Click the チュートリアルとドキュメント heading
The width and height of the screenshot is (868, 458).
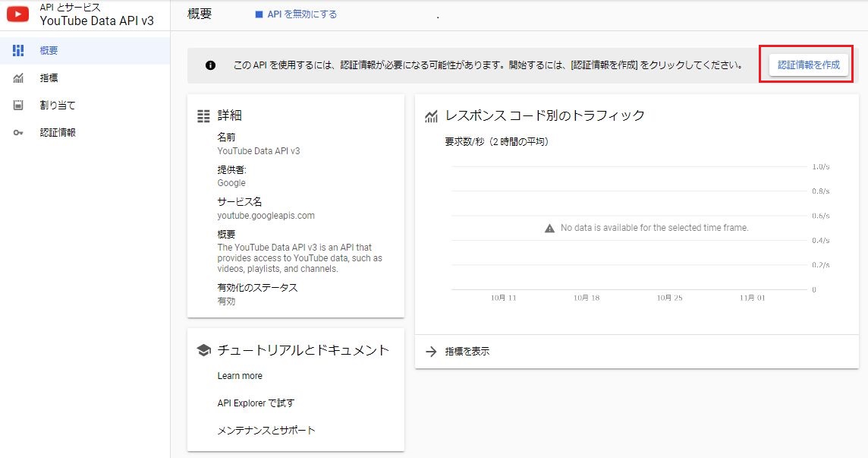[303, 350]
